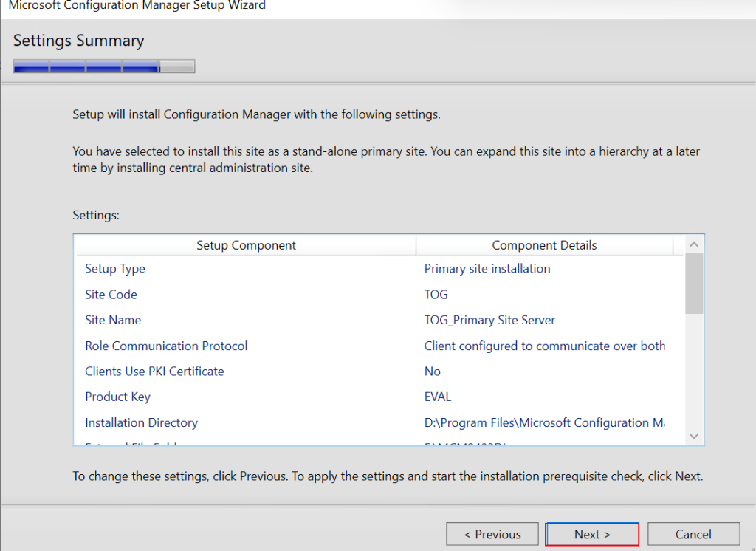The image size is (756, 551).
Task: Click the settings list scroll down arrow
Action: click(x=694, y=437)
